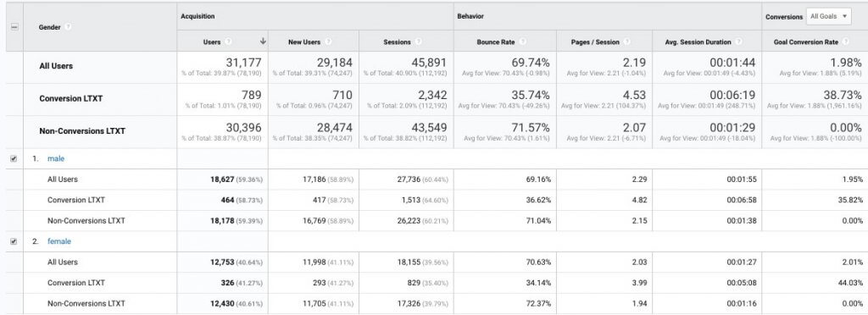The image size is (868, 315).
Task: Open the male gender link
Action: 56,158
